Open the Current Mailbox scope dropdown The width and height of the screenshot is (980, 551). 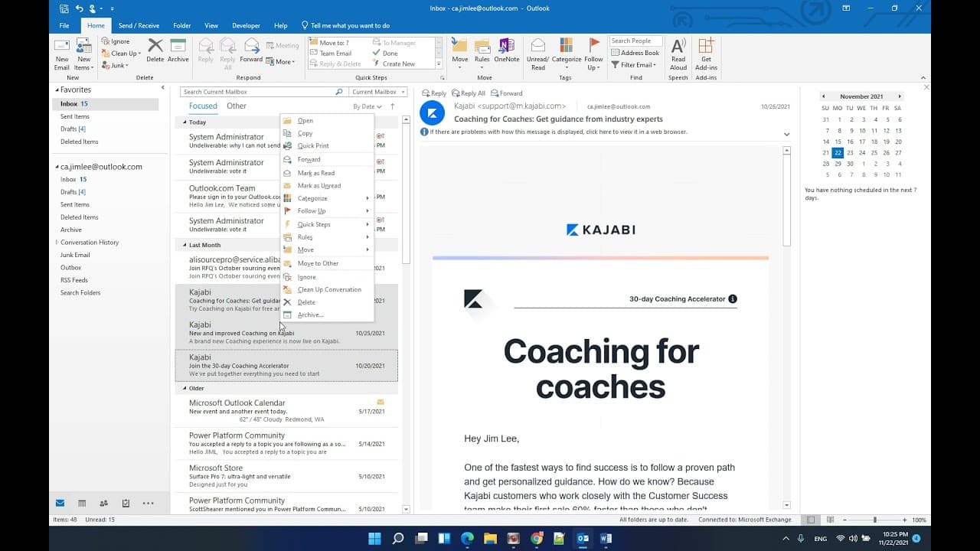point(378,92)
